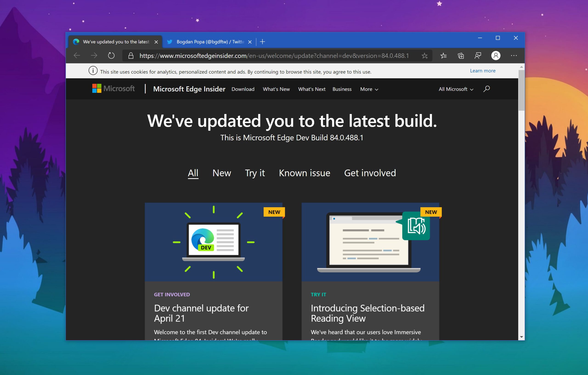The height and width of the screenshot is (375, 588).
Task: Click 'This is Microsoft Edge Dev Build 84.0.488.1' text
Action: (292, 138)
